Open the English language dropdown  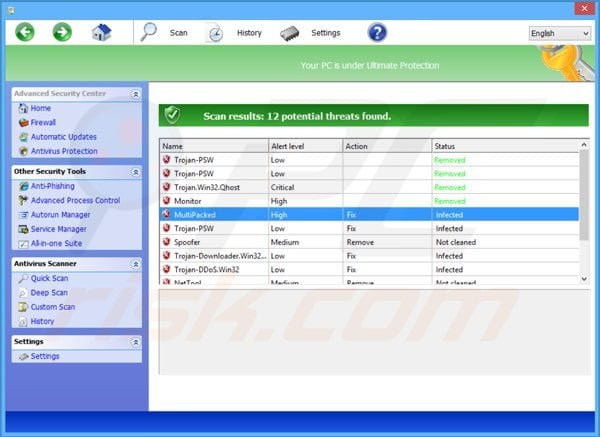pyautogui.click(x=559, y=33)
